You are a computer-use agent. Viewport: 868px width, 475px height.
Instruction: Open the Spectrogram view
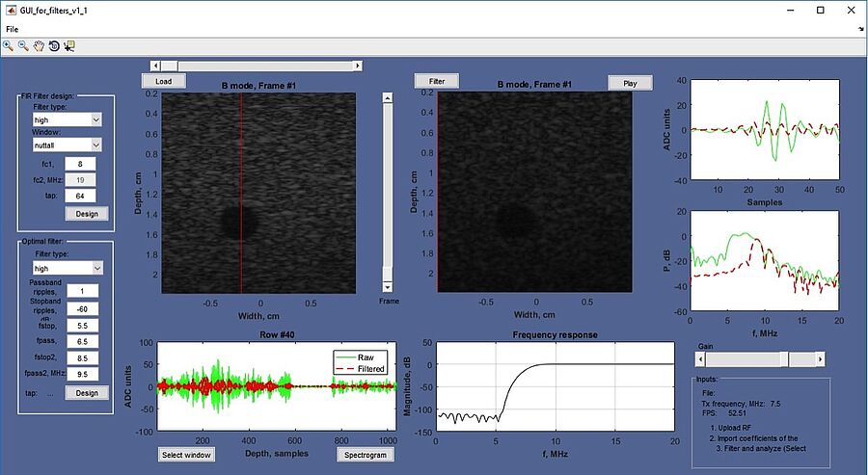(365, 455)
